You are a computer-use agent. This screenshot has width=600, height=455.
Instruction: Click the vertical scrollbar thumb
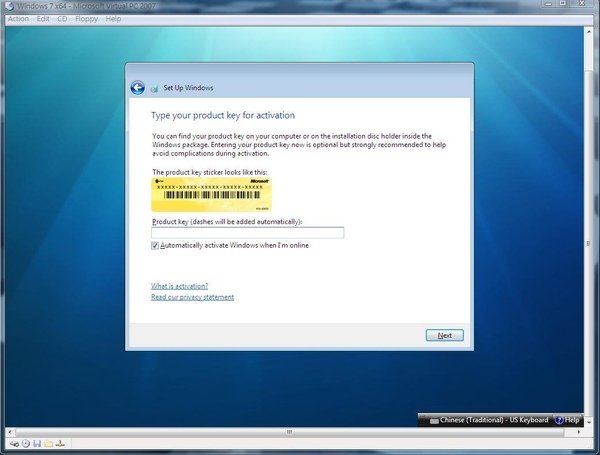pos(589,243)
